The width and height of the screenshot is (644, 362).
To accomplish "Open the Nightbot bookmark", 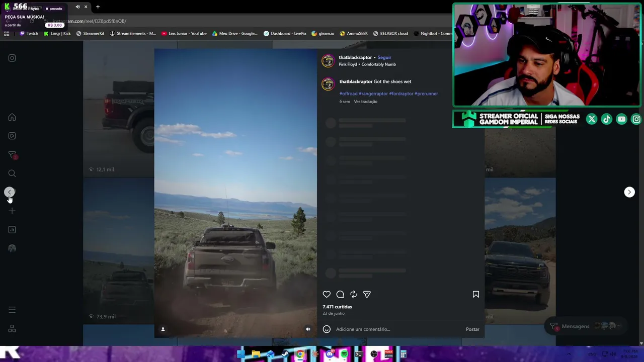I will [x=433, y=34].
